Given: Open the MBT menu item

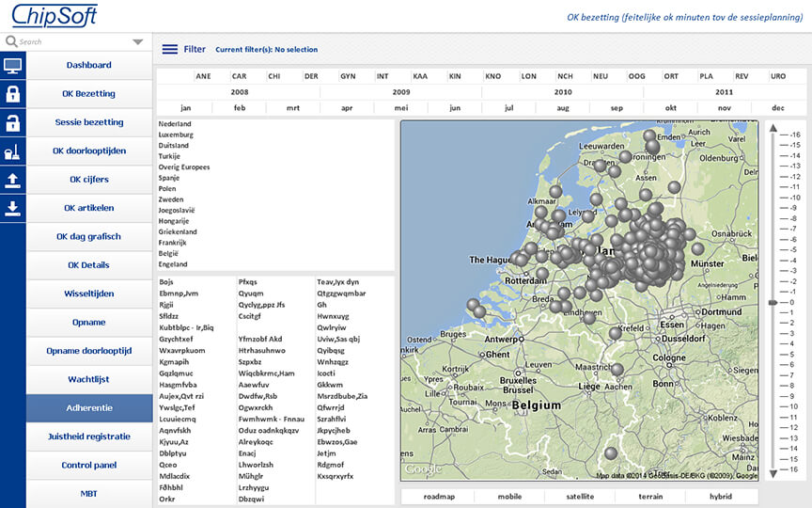Looking at the screenshot, I should [x=89, y=494].
